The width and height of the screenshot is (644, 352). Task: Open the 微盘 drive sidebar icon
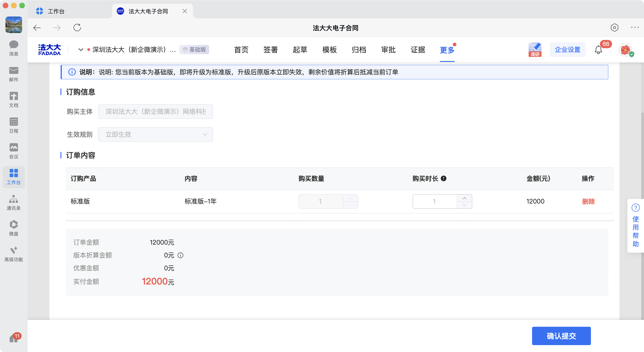click(x=14, y=228)
